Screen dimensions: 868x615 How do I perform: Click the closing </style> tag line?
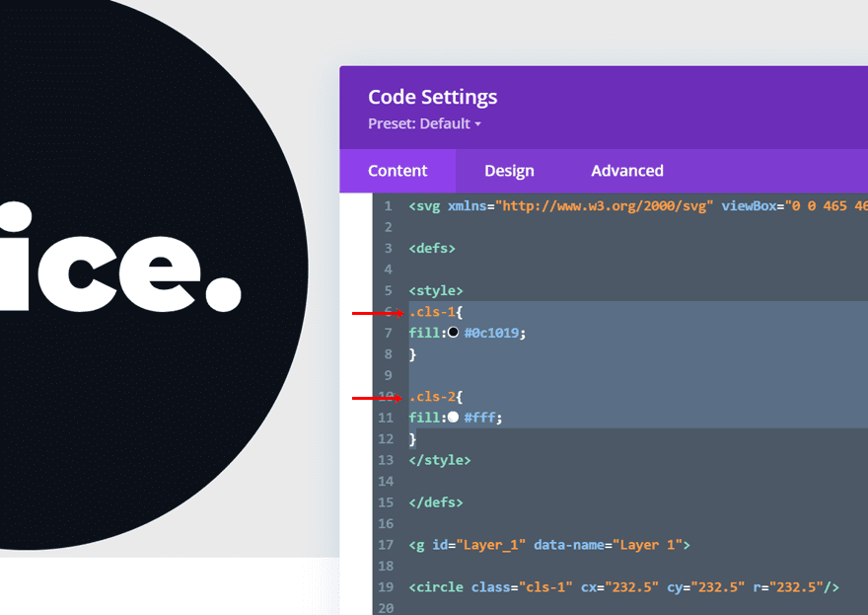click(x=440, y=460)
